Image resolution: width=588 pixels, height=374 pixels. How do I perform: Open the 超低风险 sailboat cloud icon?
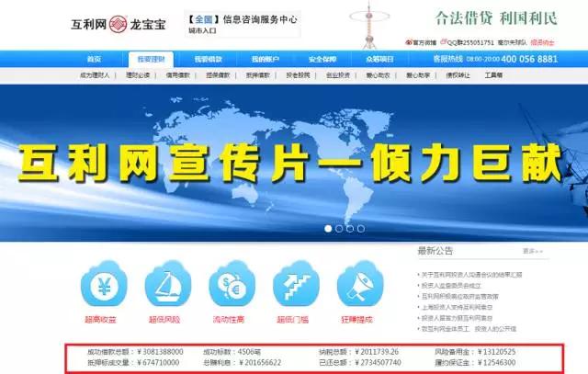click(x=167, y=284)
